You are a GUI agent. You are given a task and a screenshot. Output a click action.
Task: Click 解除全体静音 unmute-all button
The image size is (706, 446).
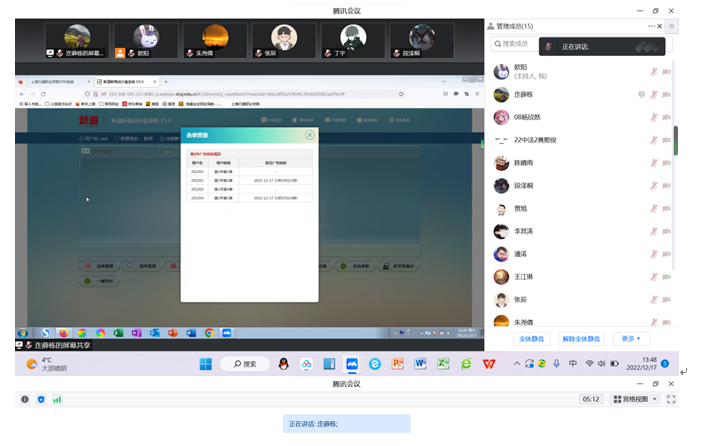pos(581,339)
